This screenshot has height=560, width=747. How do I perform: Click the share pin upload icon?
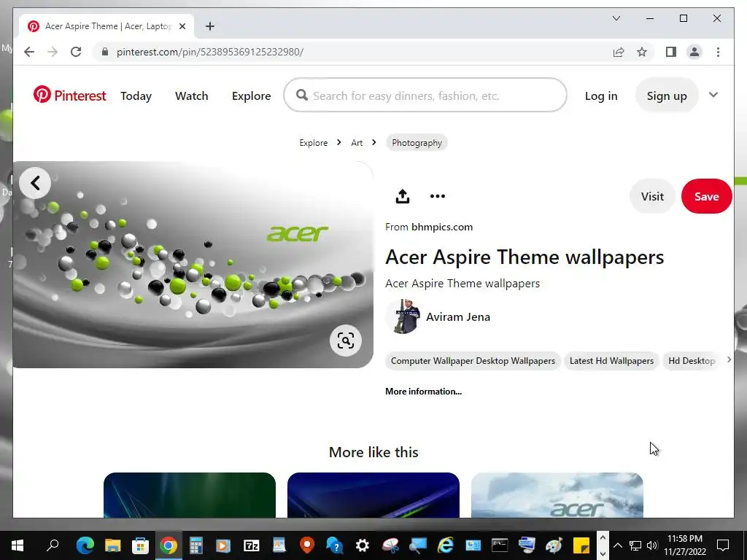click(x=403, y=196)
